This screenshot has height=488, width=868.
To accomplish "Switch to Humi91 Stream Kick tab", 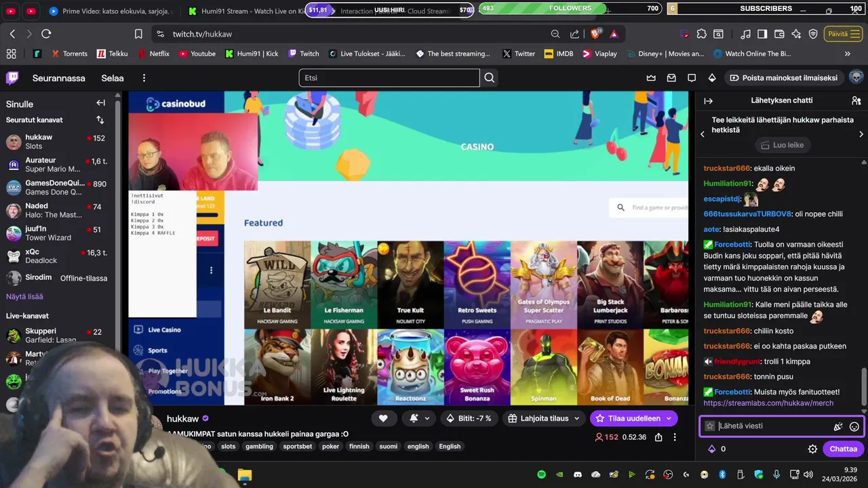I will (x=244, y=11).
